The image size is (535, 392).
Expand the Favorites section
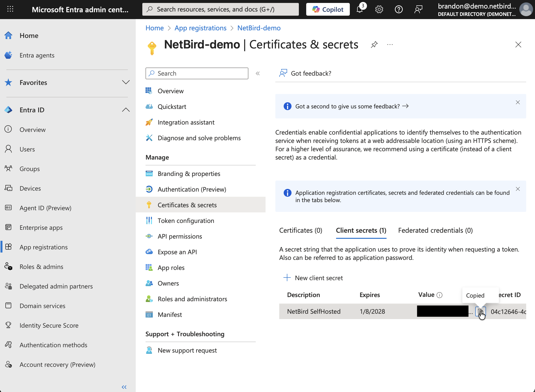point(126,82)
